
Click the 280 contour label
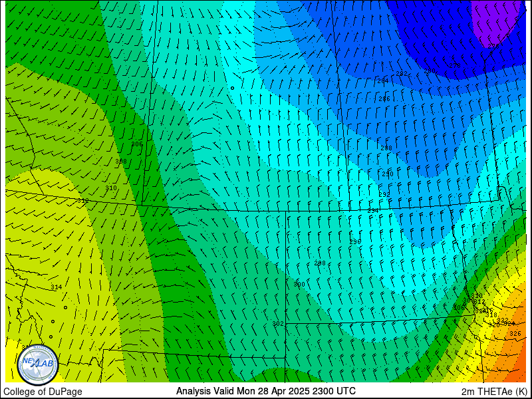430,71
